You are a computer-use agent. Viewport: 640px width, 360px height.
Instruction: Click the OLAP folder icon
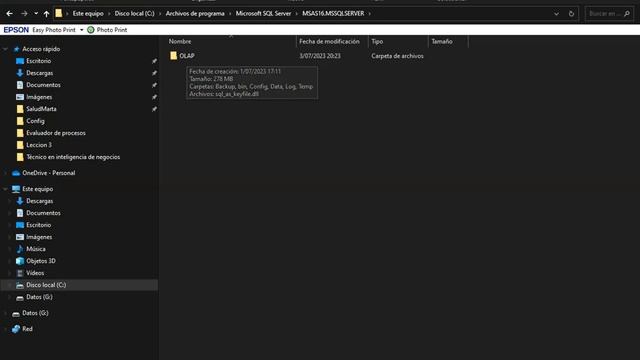[x=173, y=56]
